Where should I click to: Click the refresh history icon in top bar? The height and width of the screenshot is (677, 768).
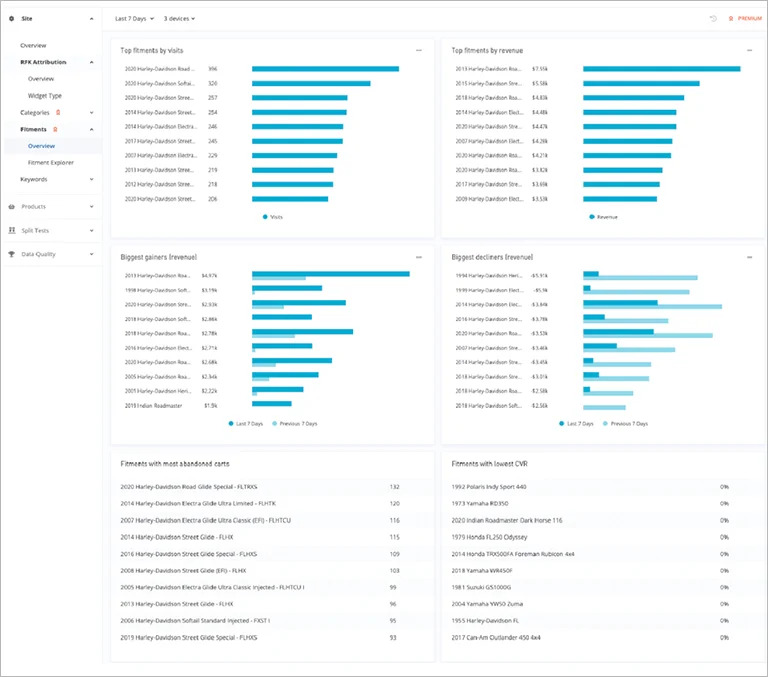(713, 19)
